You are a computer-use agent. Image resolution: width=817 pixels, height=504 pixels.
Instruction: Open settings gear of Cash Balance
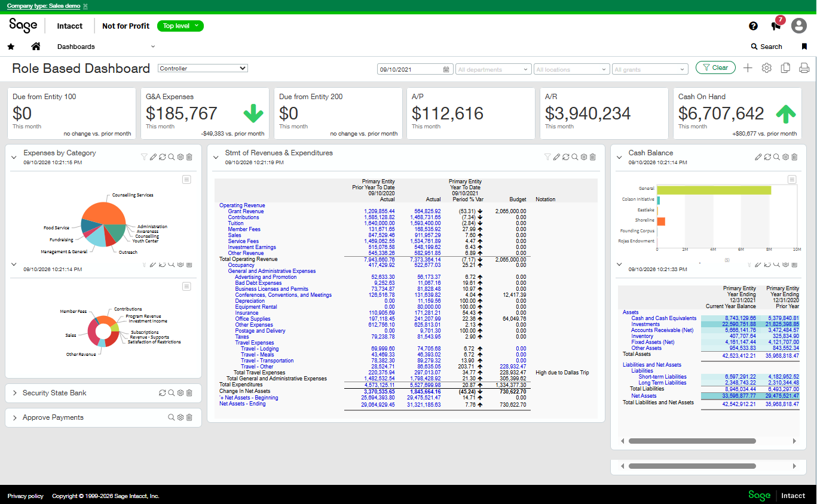pyautogui.click(x=785, y=157)
